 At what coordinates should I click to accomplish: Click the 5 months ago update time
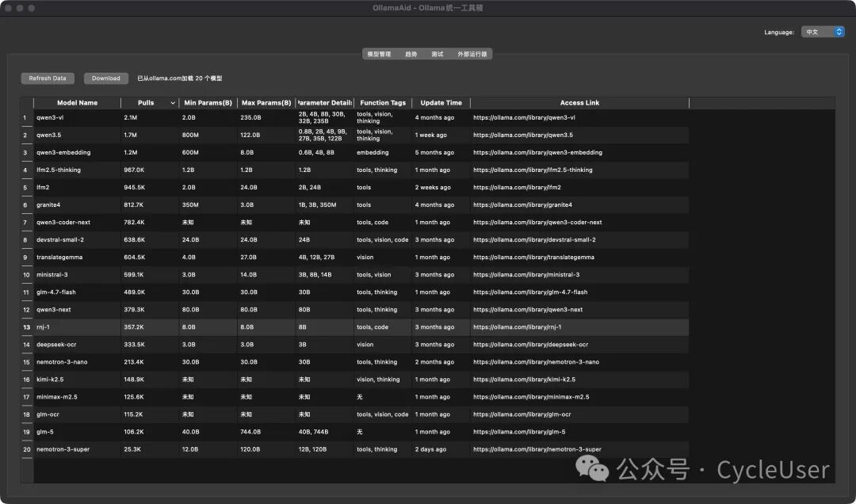tap(434, 152)
